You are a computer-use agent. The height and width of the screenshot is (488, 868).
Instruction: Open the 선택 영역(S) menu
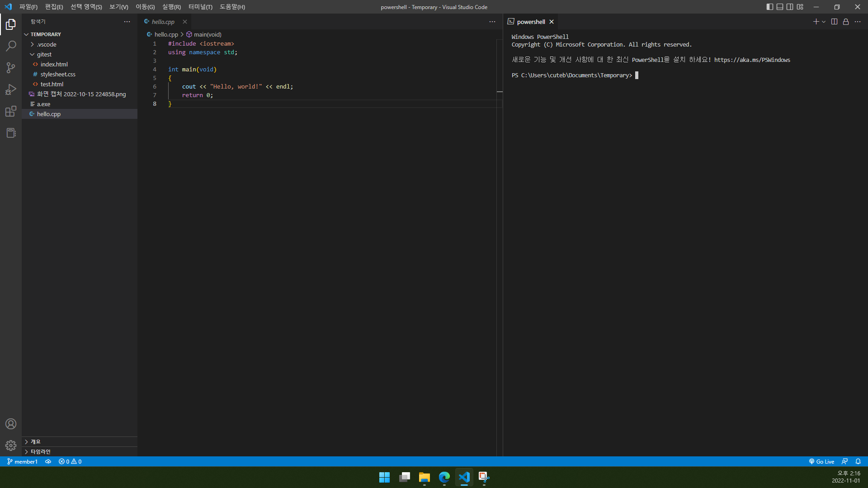(86, 7)
